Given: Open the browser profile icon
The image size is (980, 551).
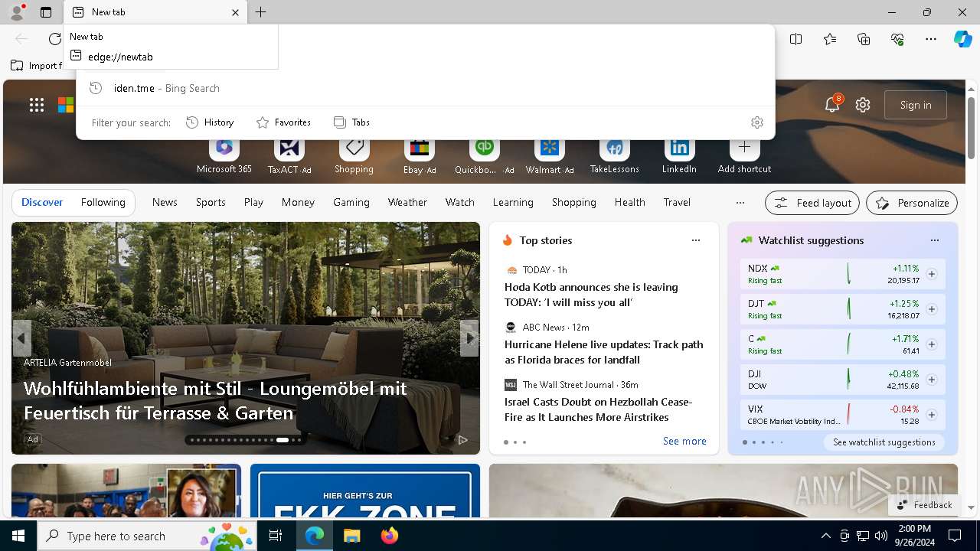Looking at the screenshot, I should [x=16, y=12].
